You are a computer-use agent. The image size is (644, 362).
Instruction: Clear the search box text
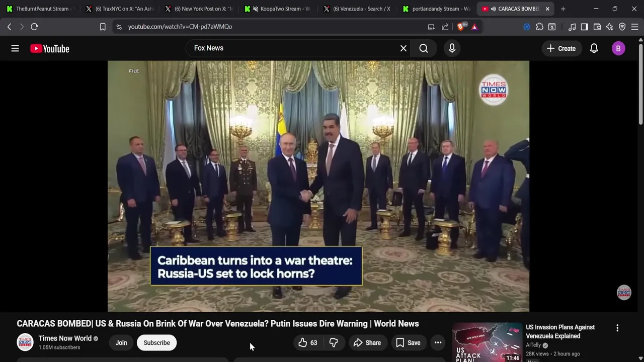[404, 48]
